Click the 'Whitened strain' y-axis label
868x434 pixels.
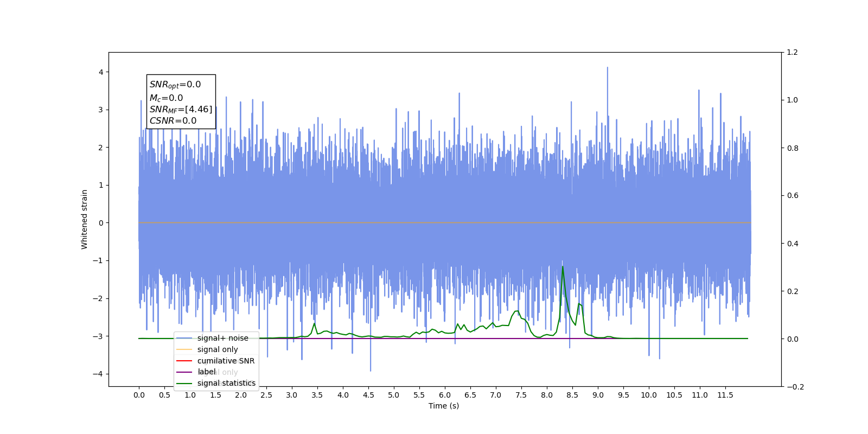point(85,219)
